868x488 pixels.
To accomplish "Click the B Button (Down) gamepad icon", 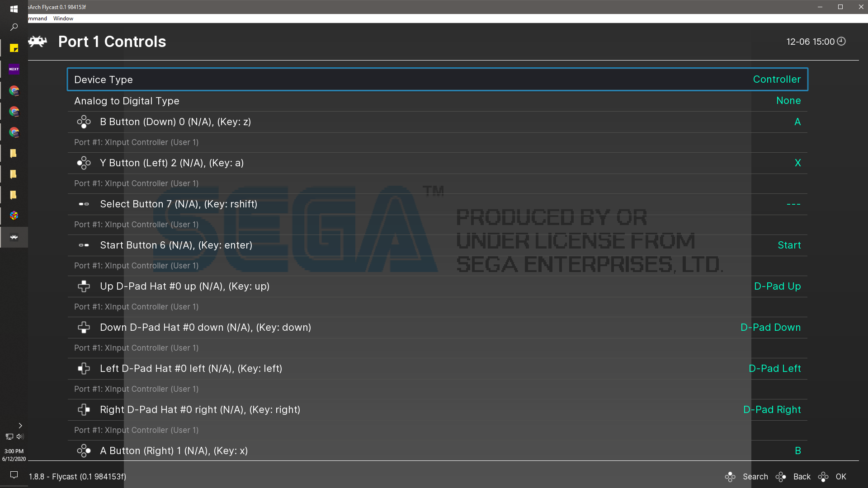I will coord(84,122).
